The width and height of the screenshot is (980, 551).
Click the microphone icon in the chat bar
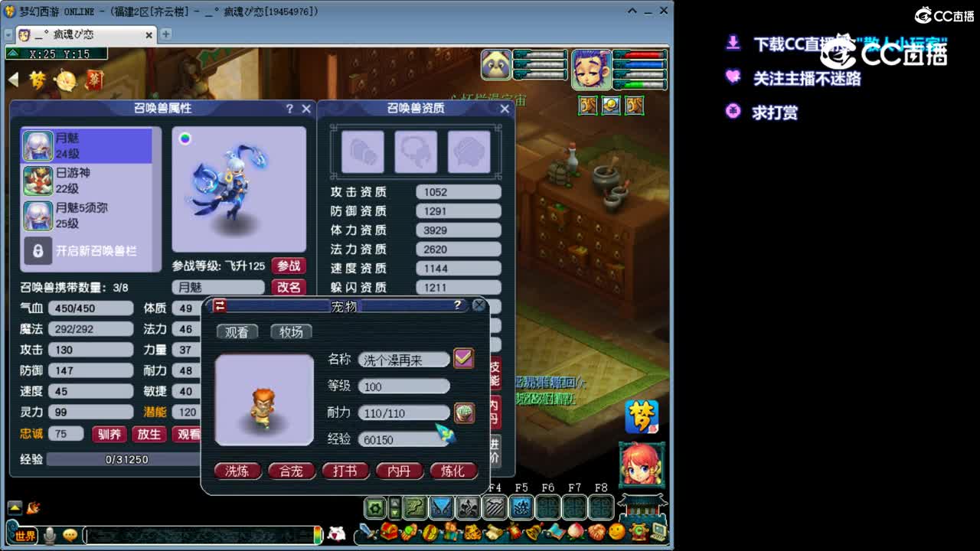50,536
